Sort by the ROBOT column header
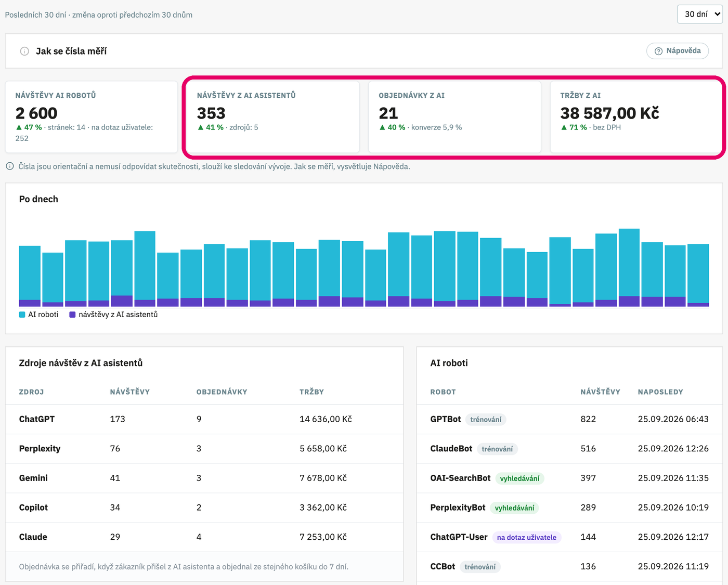Image resolution: width=728 pixels, height=585 pixels. pyautogui.click(x=443, y=392)
